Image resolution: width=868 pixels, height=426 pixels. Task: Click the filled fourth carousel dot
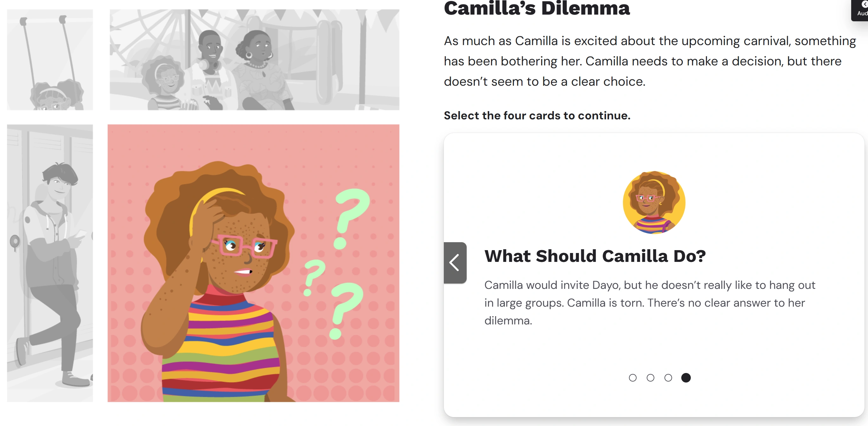click(x=686, y=378)
